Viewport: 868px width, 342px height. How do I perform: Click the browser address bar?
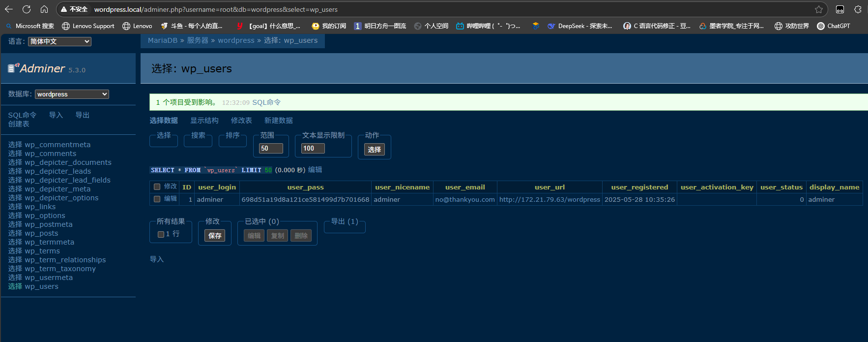pos(442,9)
